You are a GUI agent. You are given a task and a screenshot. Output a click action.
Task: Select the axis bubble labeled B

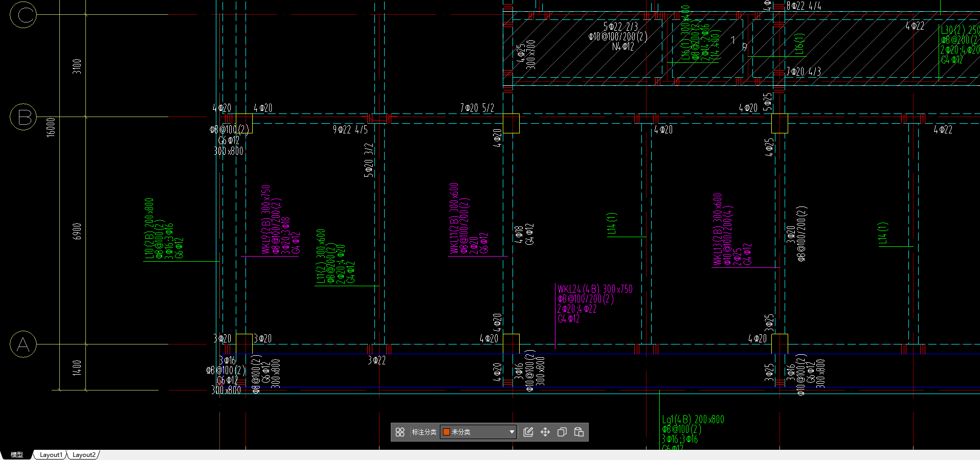[23, 117]
